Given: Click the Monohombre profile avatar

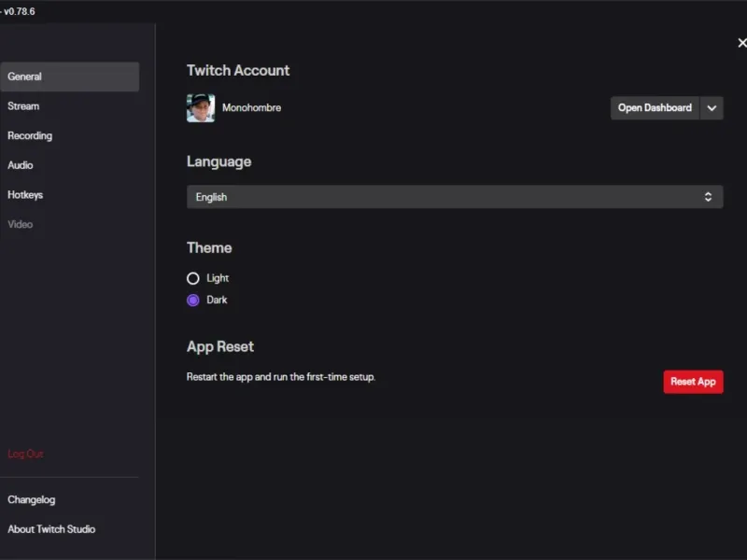Looking at the screenshot, I should [x=201, y=108].
